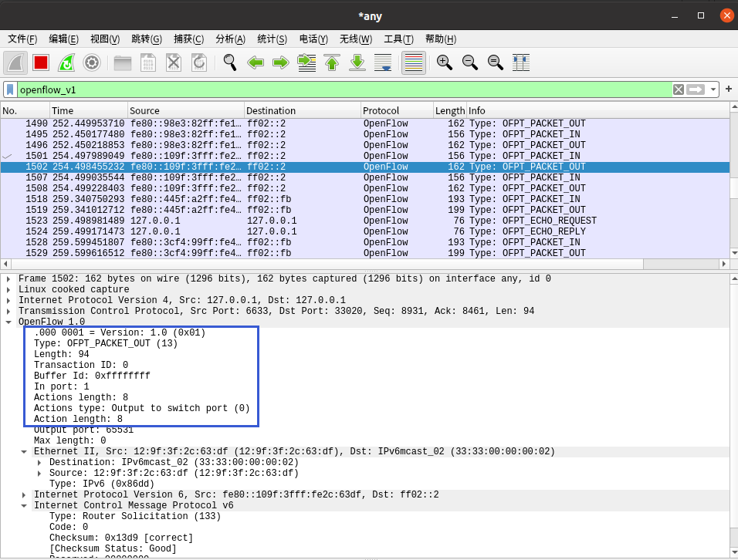The height and width of the screenshot is (560, 738).
Task: Go back to previous packet arrow
Action: (256, 62)
